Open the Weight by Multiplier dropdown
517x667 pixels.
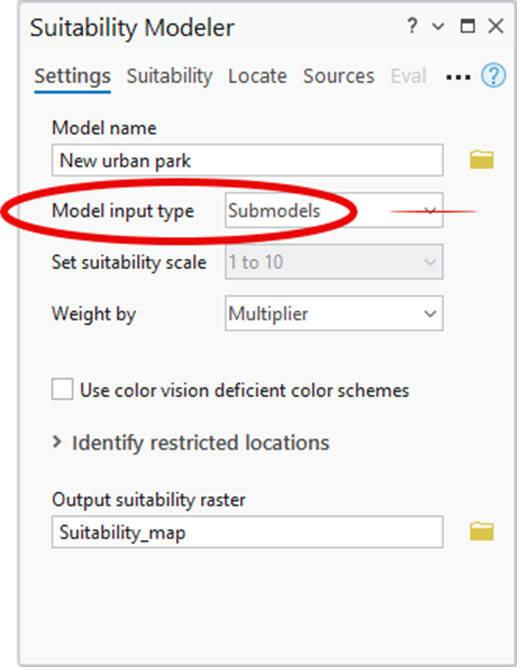(x=334, y=314)
